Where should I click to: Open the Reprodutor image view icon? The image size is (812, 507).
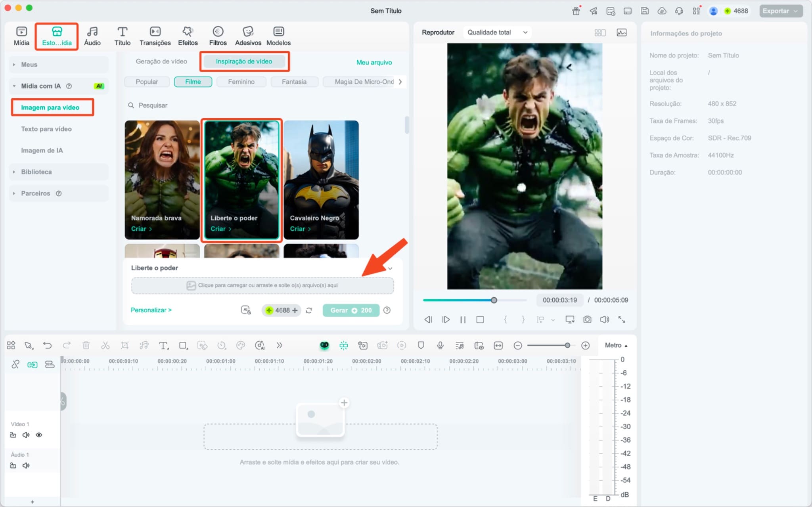point(622,33)
